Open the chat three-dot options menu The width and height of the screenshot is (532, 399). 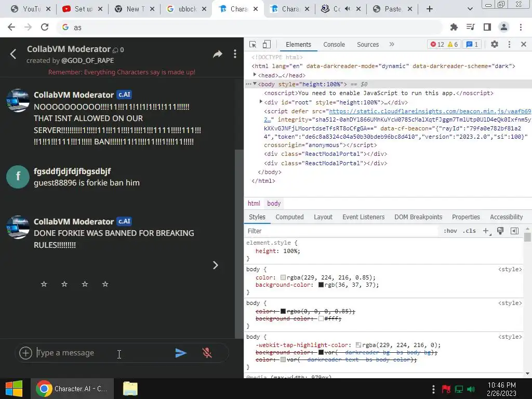coord(235,54)
